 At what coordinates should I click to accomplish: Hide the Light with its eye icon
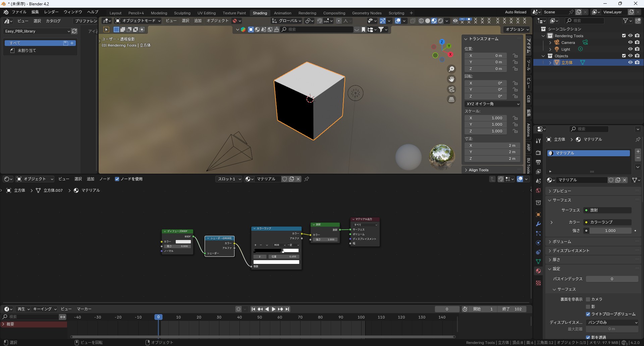click(630, 49)
